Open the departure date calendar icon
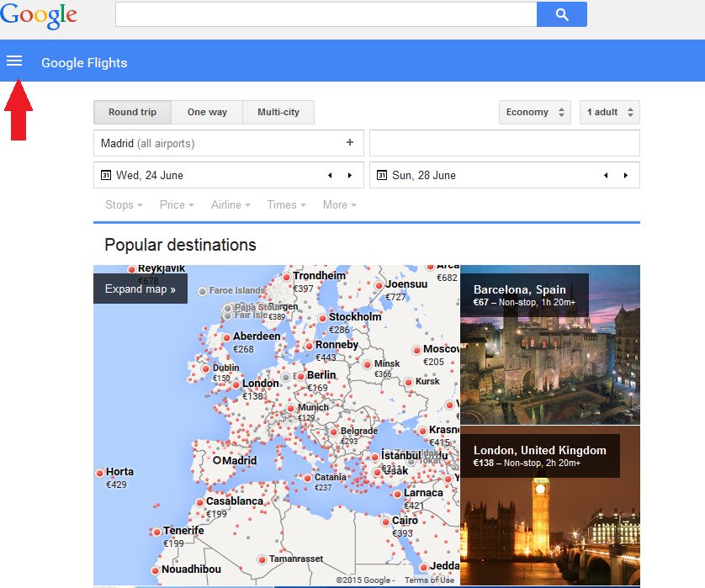The image size is (705, 588). pos(106,175)
